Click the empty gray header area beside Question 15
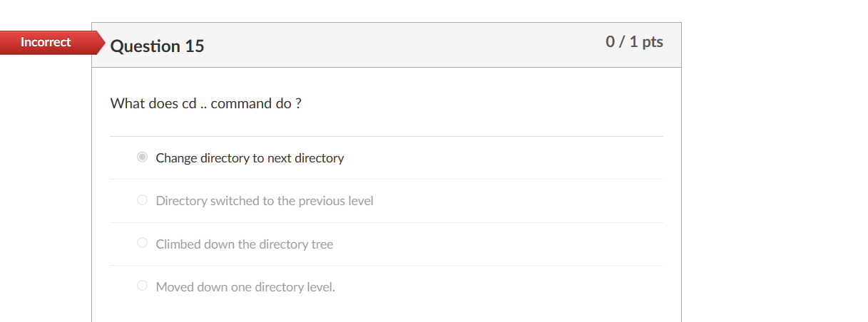Viewport: 868px width, 322px height. coord(399,46)
